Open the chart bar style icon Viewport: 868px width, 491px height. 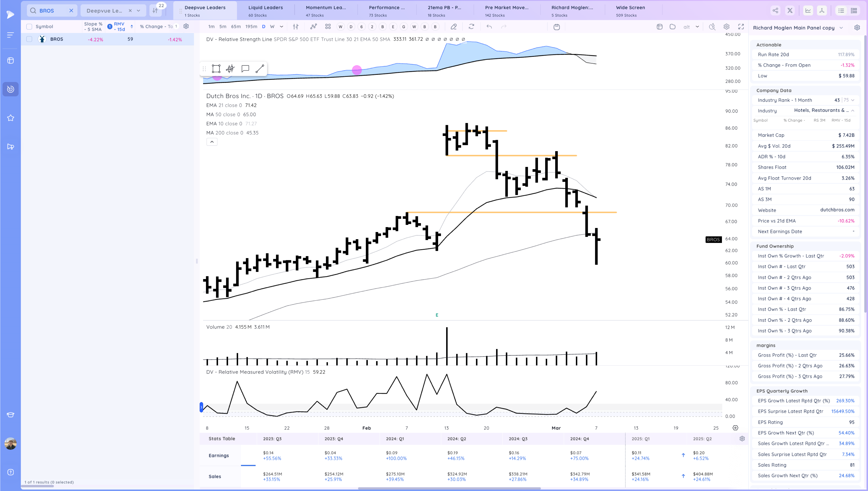[x=296, y=26]
